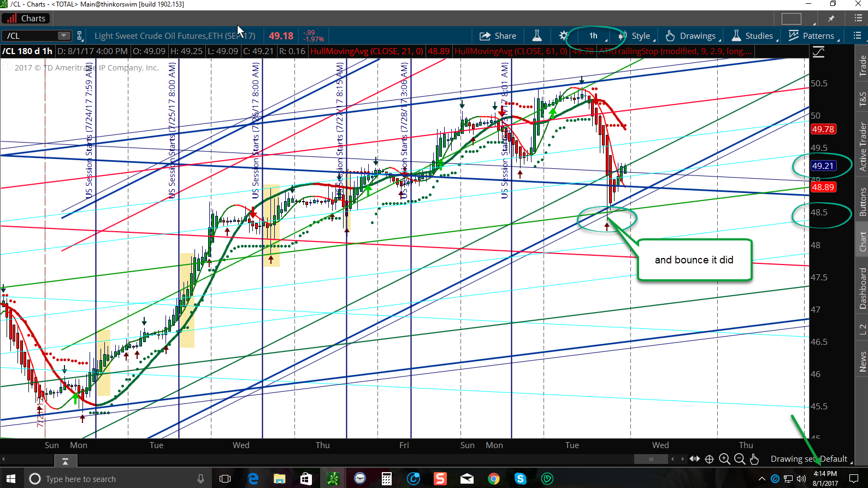
Task: Click the HullMovingAvg (CLOSE, 61, 0) label
Action: pyautogui.click(x=511, y=51)
